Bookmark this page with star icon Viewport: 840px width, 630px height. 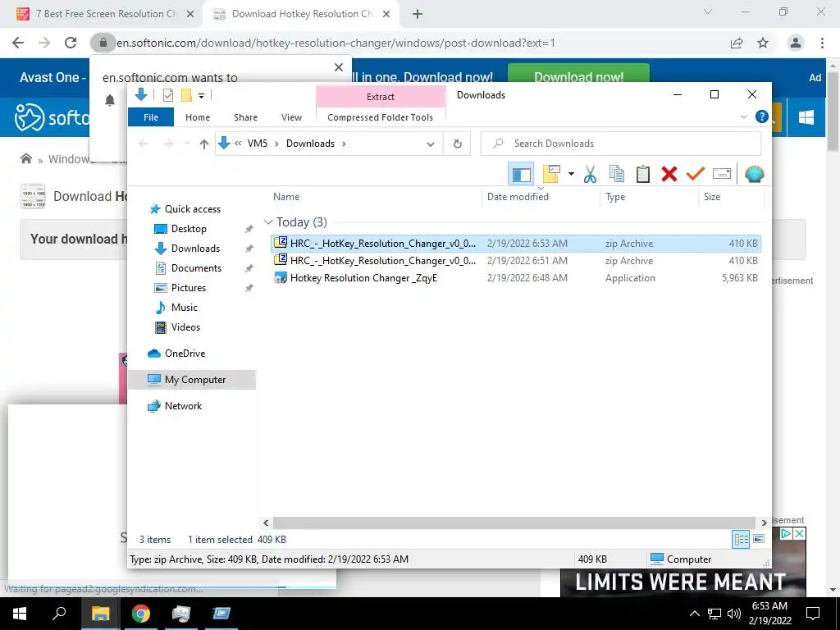(x=762, y=43)
